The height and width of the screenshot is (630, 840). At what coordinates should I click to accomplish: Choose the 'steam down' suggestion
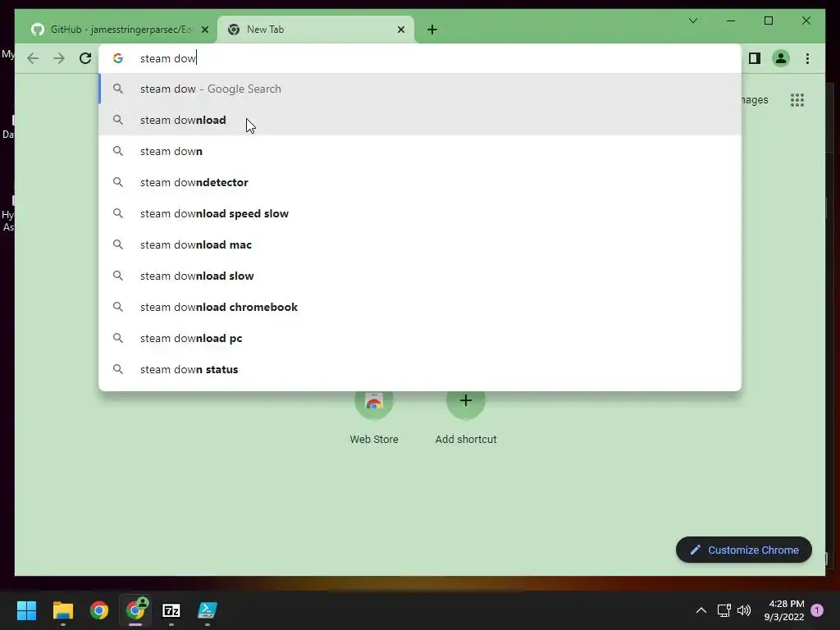click(x=419, y=151)
